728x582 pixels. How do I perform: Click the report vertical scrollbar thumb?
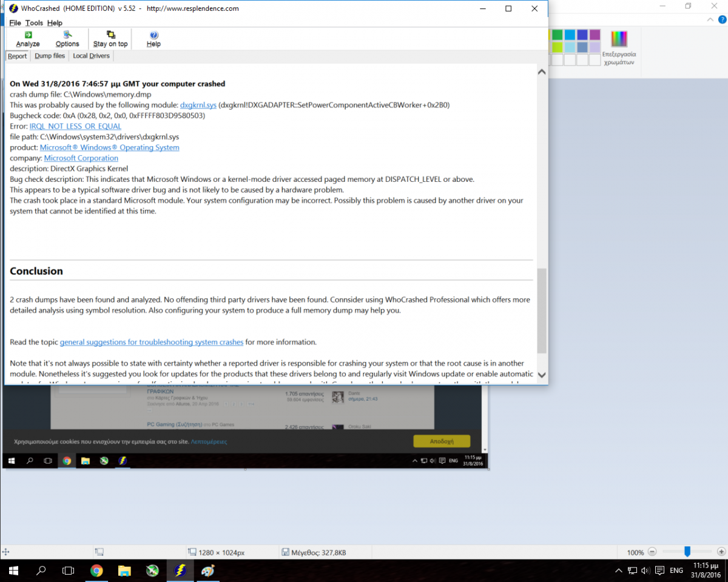point(542,311)
